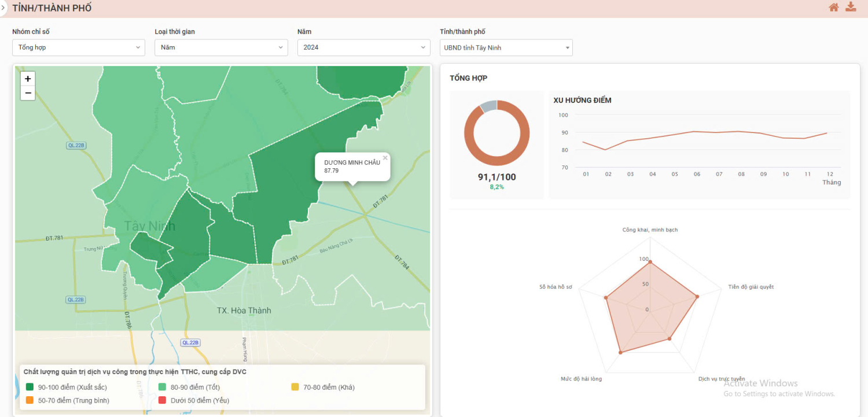Click the Mức độ hài lòng radar label
The width and height of the screenshot is (868, 417).
pyautogui.click(x=581, y=379)
